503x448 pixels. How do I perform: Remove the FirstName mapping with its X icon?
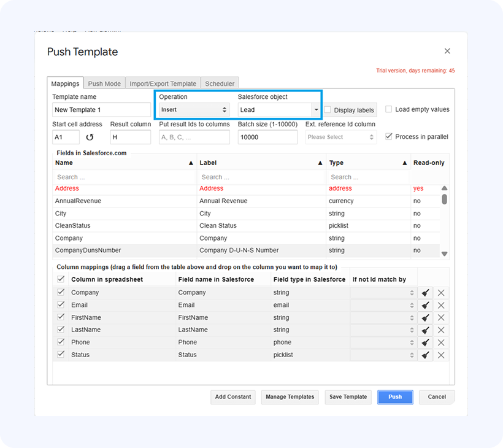pos(440,318)
